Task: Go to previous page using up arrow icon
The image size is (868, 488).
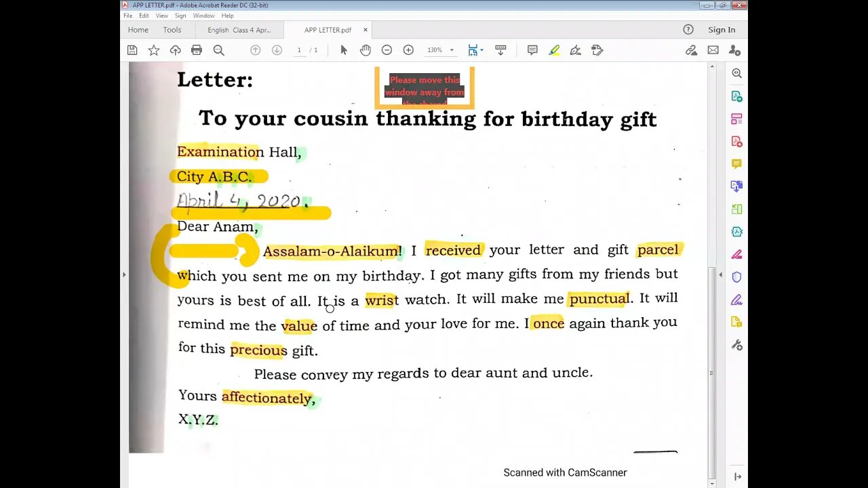Action: (255, 50)
